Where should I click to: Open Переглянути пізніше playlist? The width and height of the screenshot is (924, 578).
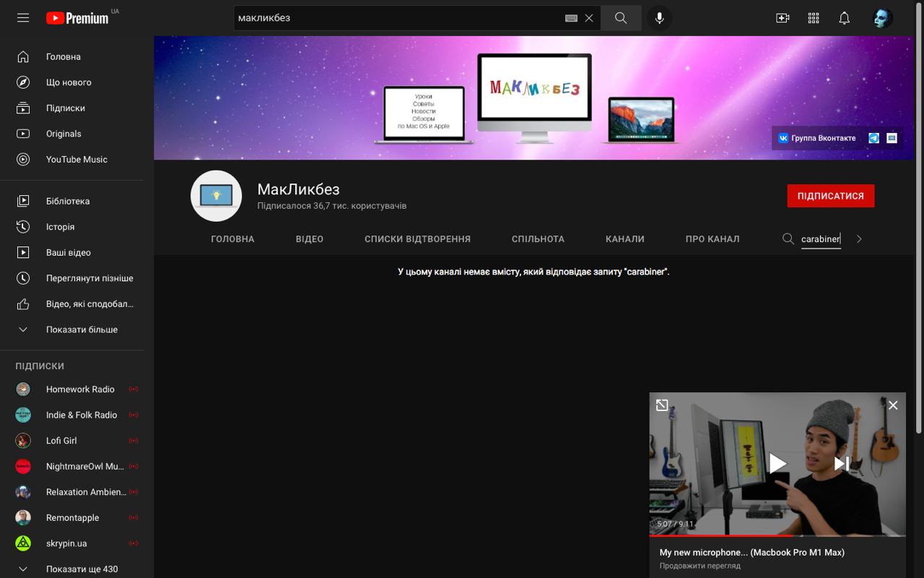coord(72,278)
